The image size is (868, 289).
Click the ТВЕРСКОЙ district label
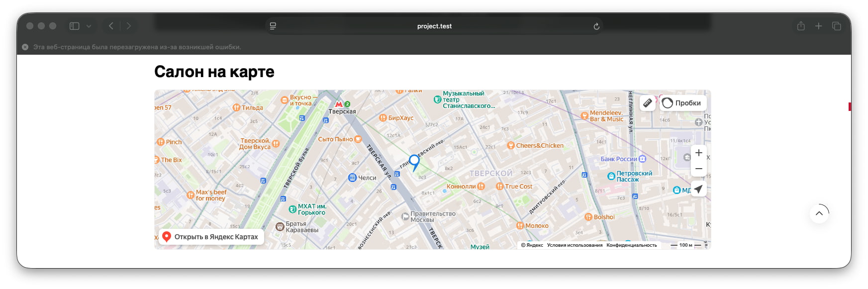point(491,173)
